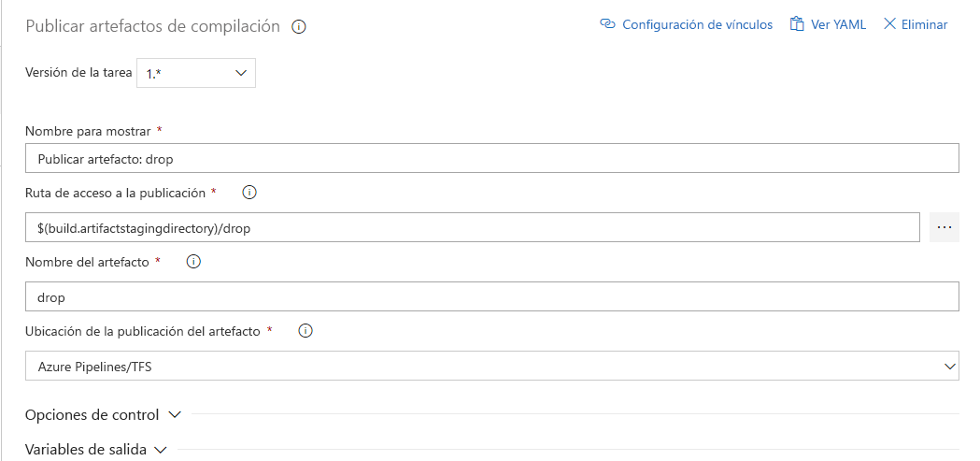Select the Nombre del artefacto input box
Screen dimensions: 980x461
point(491,296)
